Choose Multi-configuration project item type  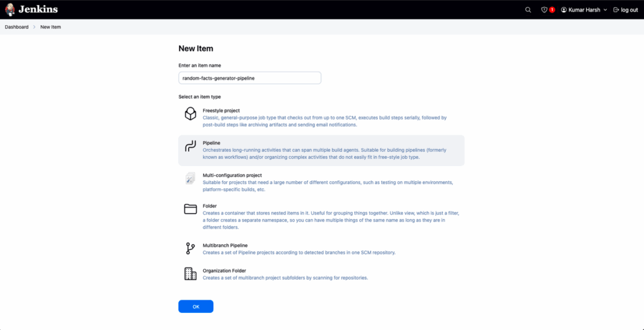pos(233,175)
